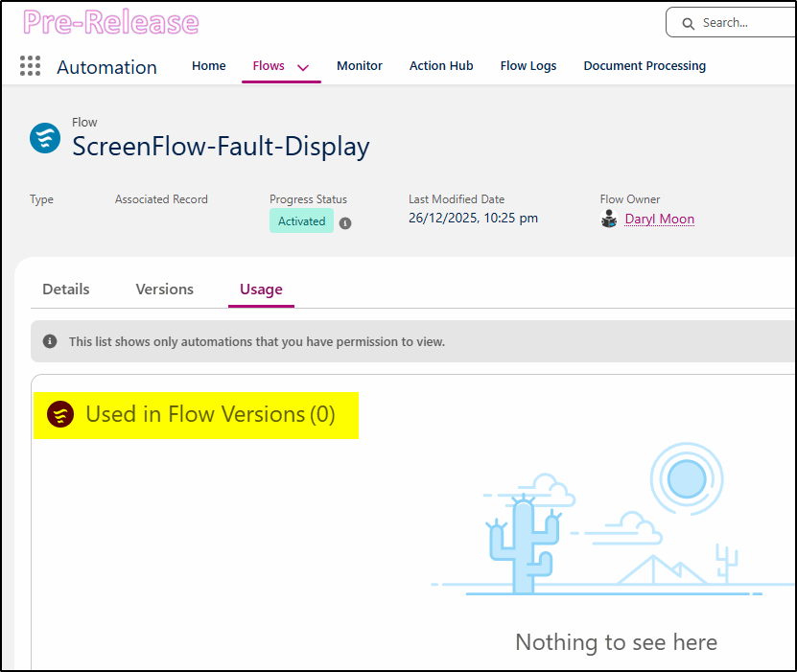Expand the Flows tab dropdown chevron
This screenshot has width=797, height=672.
[x=303, y=67]
